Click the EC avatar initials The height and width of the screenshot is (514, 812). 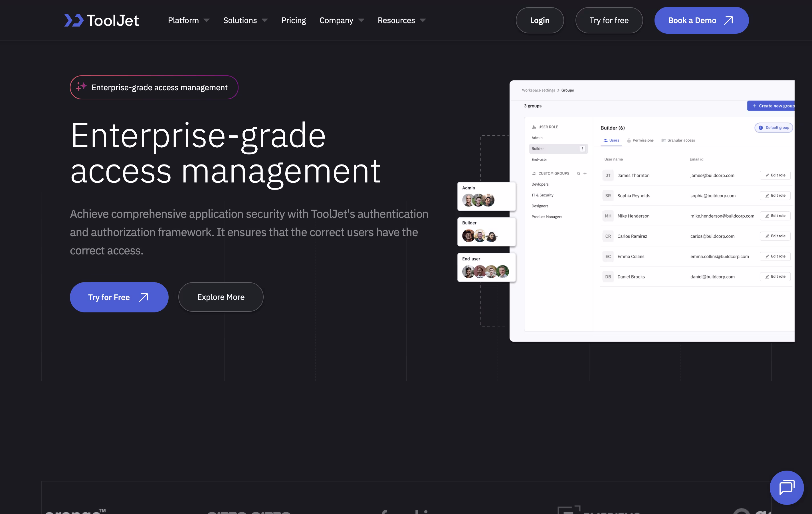(x=608, y=256)
